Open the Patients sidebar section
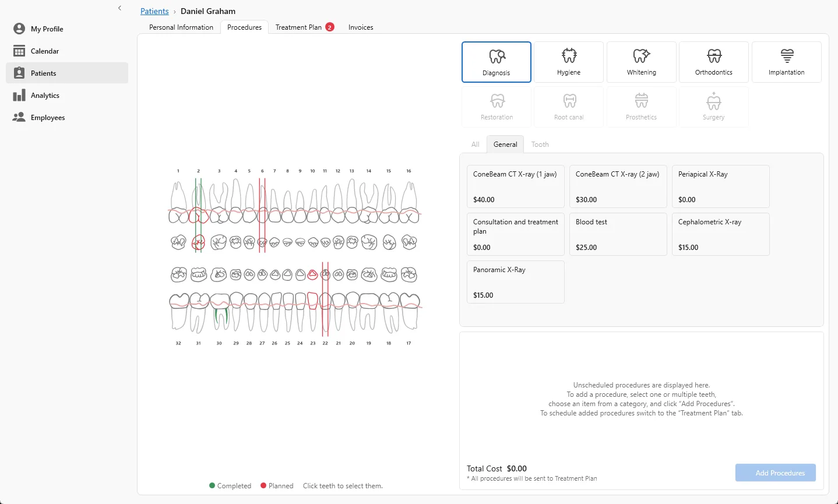 point(67,73)
